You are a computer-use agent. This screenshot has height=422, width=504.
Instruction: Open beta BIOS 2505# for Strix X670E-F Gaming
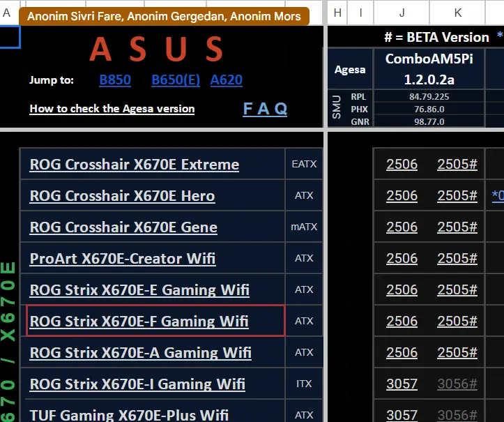point(457,321)
